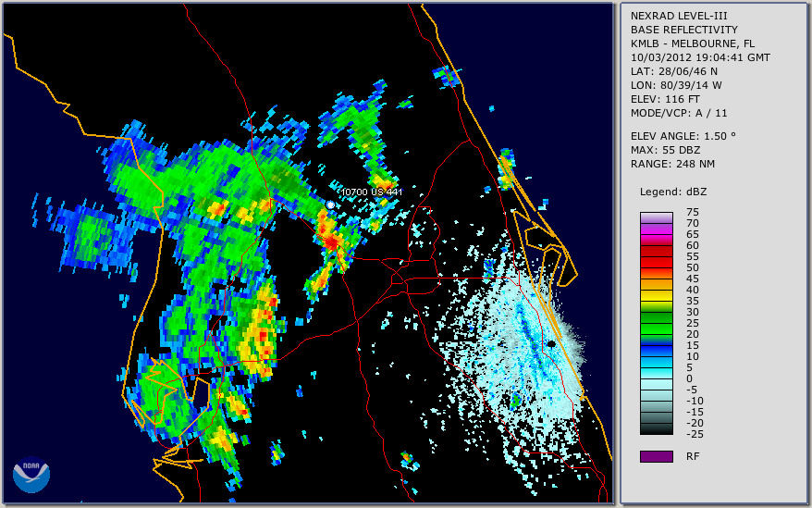Click the purple RF color swatch

coord(656,456)
